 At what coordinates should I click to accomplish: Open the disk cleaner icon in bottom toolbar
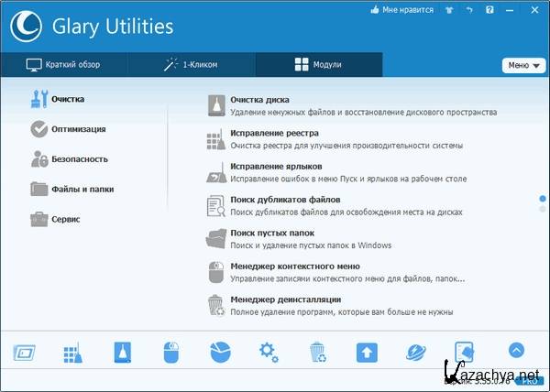(x=123, y=352)
